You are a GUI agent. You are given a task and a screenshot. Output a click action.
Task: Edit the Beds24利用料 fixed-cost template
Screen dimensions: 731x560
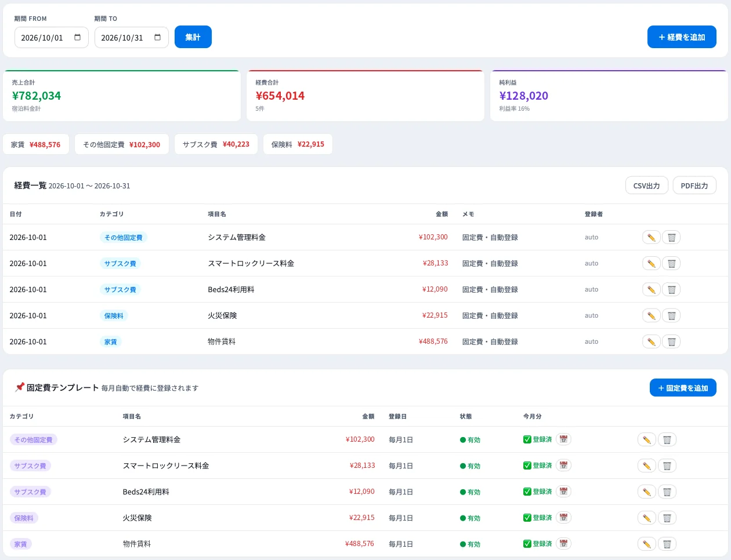(x=647, y=492)
